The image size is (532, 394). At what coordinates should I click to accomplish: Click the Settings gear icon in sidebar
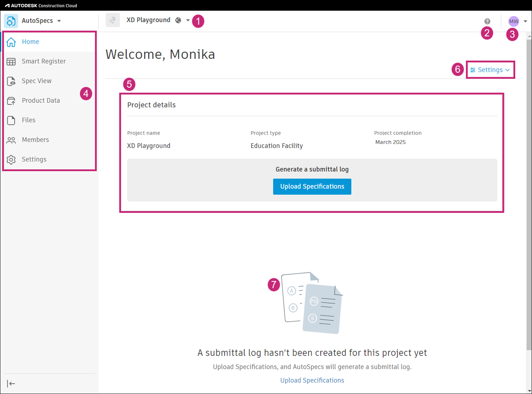point(11,159)
